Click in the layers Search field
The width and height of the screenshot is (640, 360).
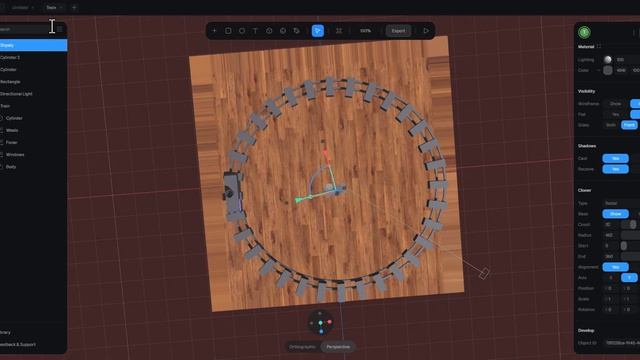24,29
